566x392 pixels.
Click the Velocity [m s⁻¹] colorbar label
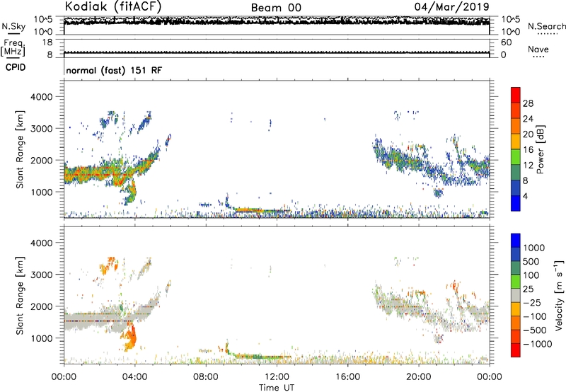559,295
